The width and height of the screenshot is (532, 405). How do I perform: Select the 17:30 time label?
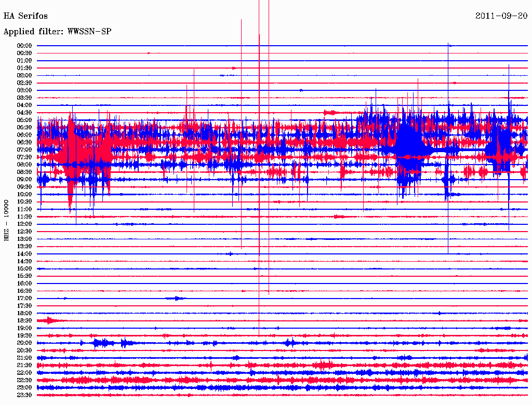click(x=24, y=306)
